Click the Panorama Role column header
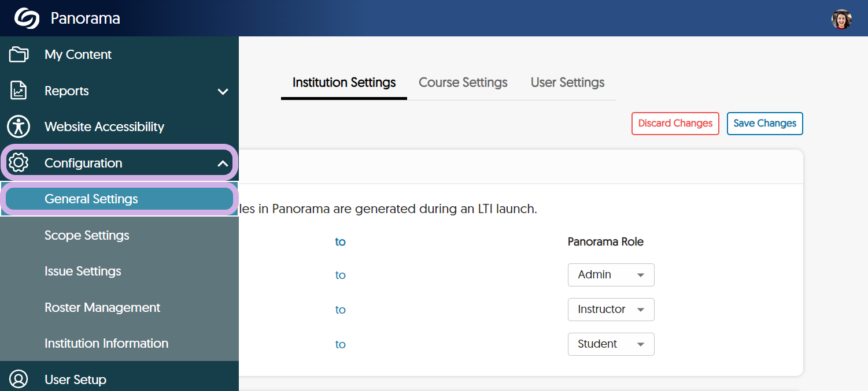The width and height of the screenshot is (868, 391). 605,242
